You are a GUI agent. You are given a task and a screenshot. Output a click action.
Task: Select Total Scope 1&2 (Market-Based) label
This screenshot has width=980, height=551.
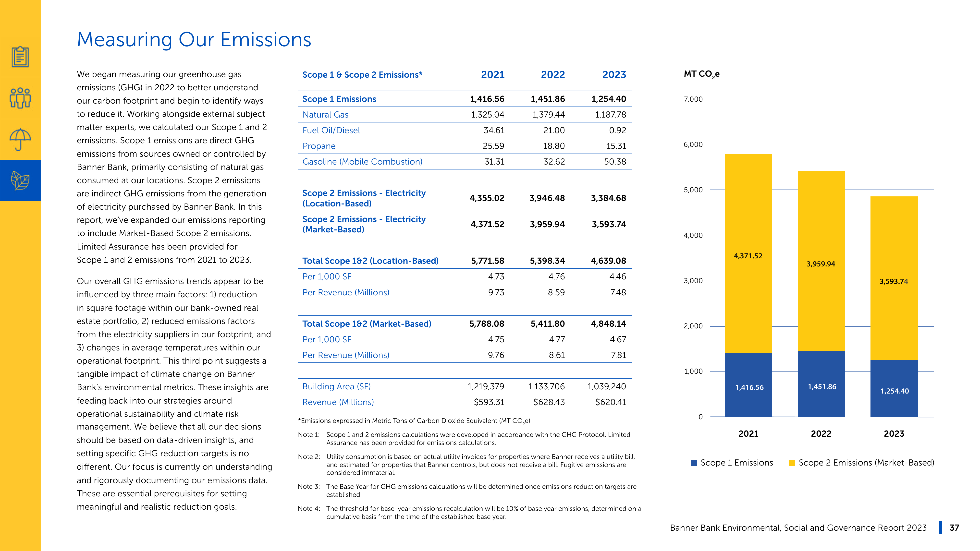(367, 323)
